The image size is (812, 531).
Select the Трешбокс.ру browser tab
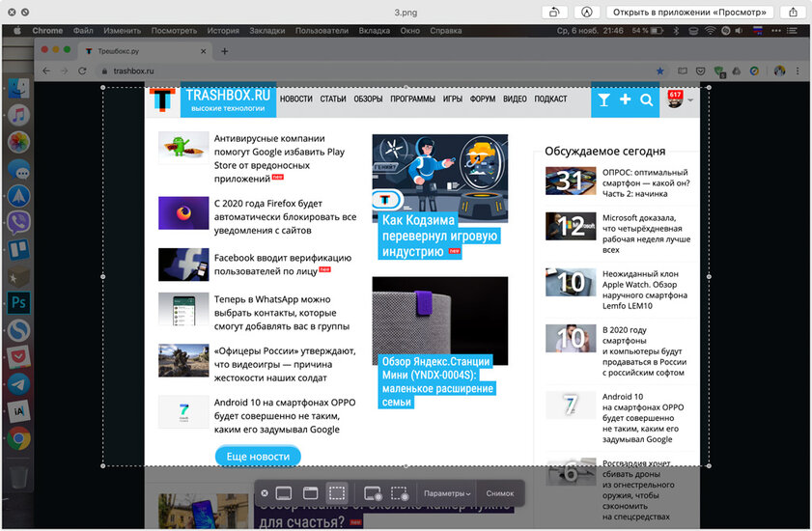click(x=145, y=51)
